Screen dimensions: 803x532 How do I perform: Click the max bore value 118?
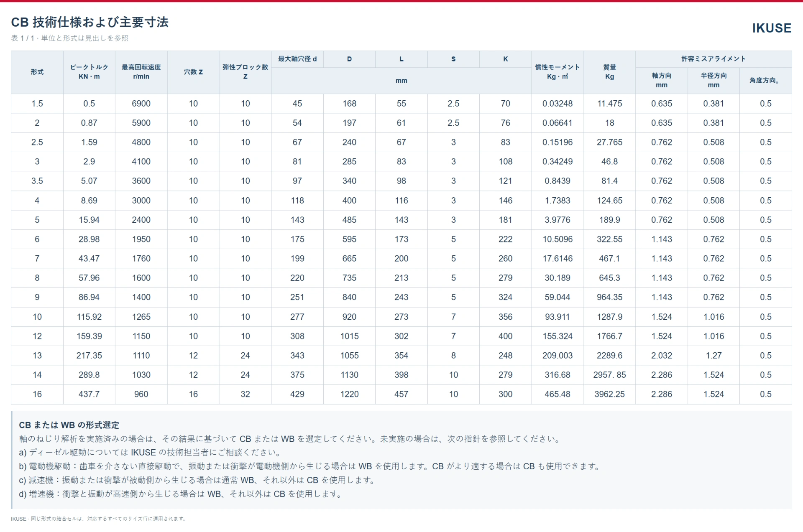click(x=297, y=201)
